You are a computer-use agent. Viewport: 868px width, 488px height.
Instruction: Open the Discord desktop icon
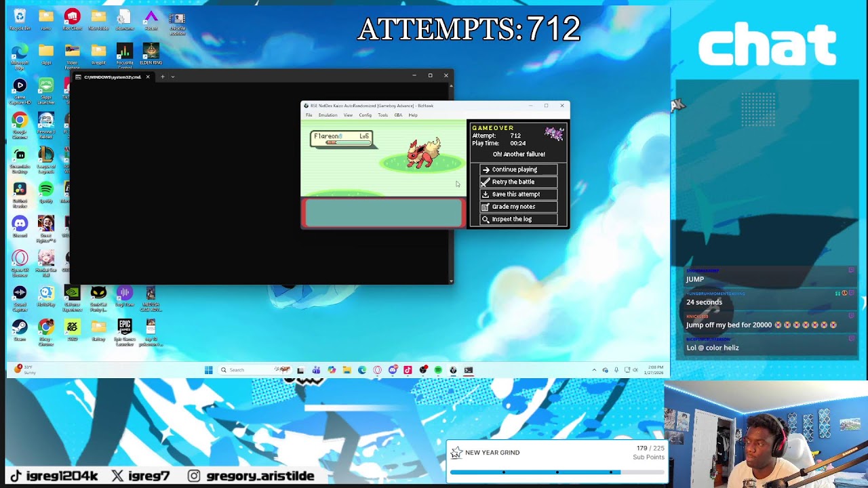pyautogui.click(x=20, y=226)
